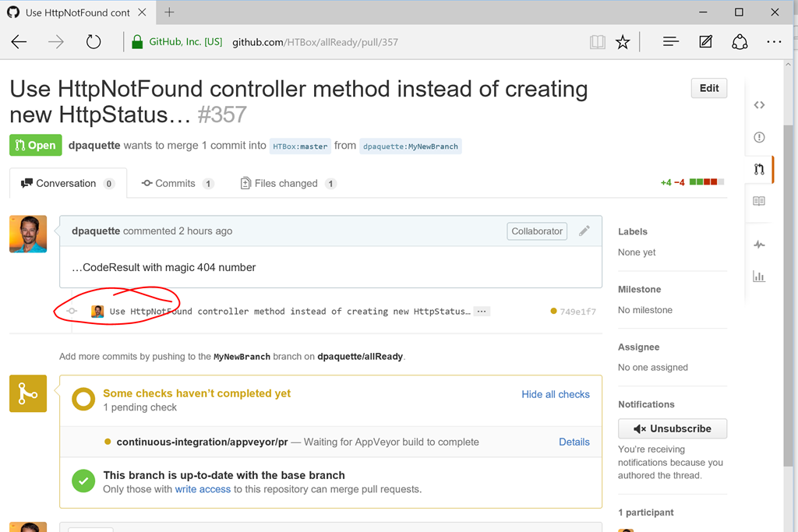The image size is (798, 532).
Task: Edit dpaquette's comment with the pencil icon
Action: coord(584,231)
